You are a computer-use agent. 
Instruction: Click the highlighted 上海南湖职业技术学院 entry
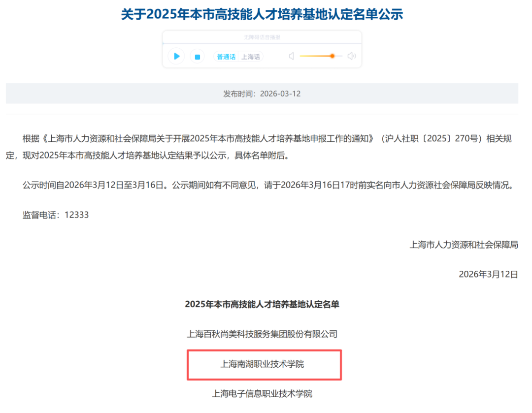[262, 364]
